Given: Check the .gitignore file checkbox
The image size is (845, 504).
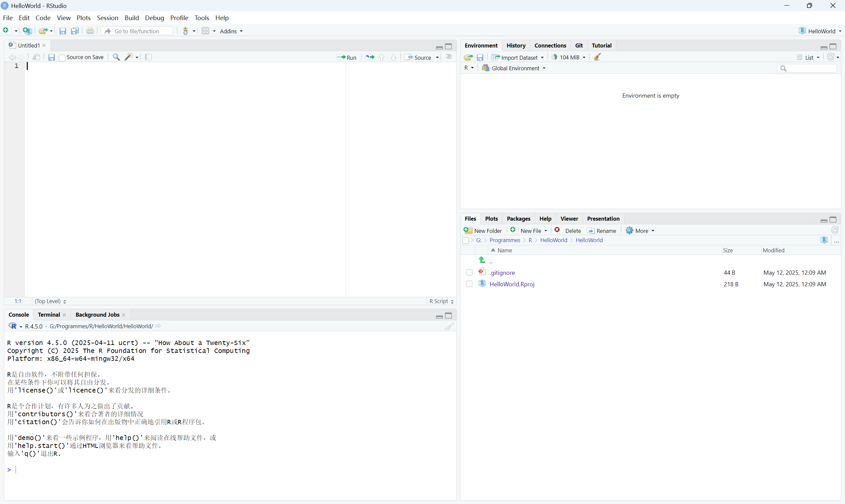Looking at the screenshot, I should [x=469, y=272].
